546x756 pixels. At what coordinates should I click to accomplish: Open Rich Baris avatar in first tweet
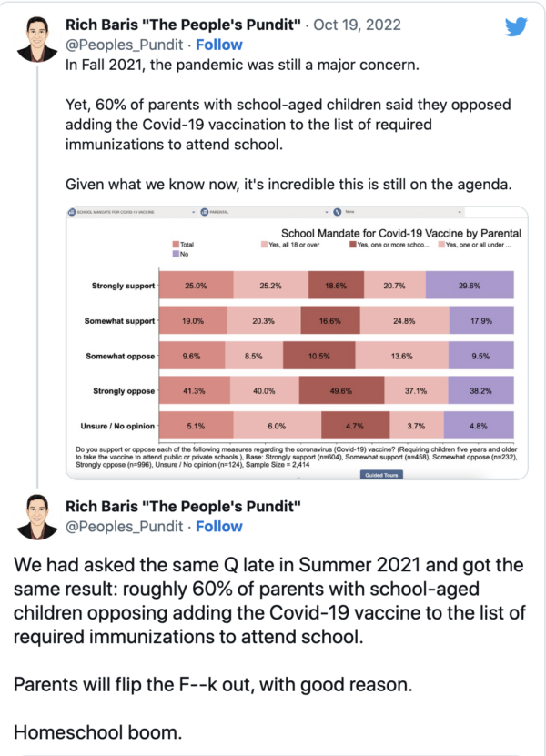37,39
